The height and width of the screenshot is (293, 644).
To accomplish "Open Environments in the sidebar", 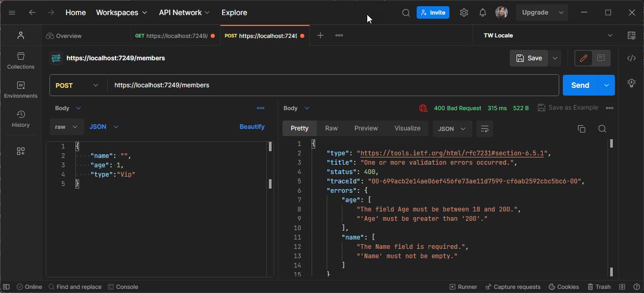I will click(21, 89).
